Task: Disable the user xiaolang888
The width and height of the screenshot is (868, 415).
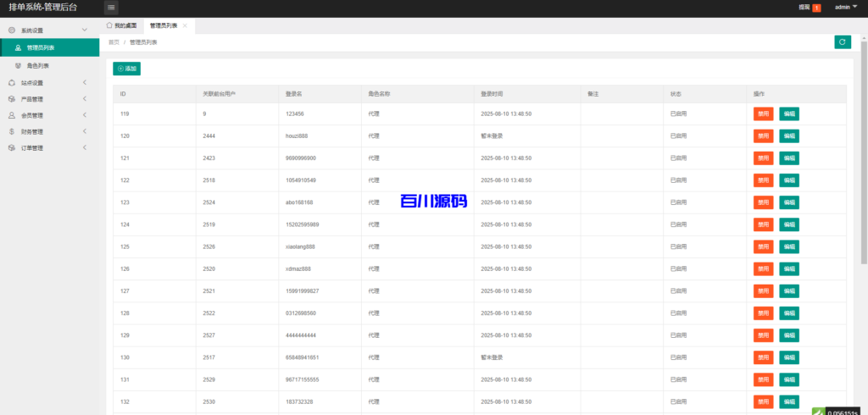Action: [763, 246]
